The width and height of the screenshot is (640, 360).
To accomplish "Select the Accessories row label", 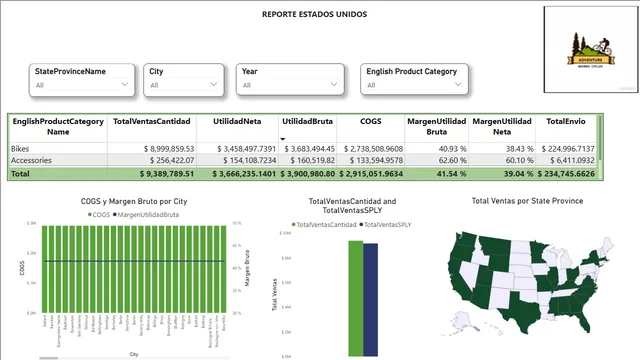I will tap(31, 160).
